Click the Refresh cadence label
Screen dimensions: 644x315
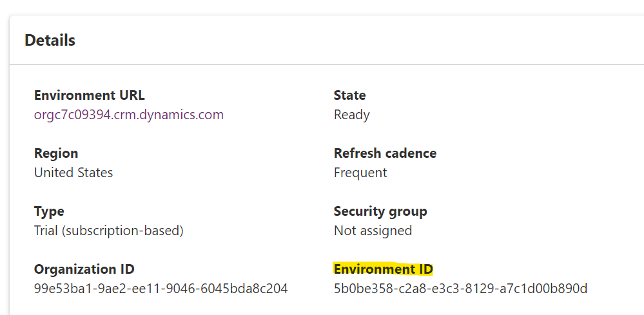pyautogui.click(x=385, y=153)
